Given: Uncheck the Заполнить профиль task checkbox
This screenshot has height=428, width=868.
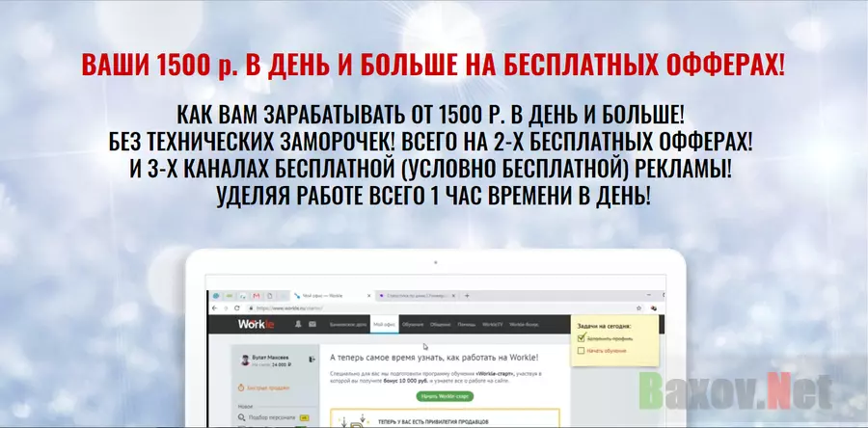Looking at the screenshot, I should 581,338.
